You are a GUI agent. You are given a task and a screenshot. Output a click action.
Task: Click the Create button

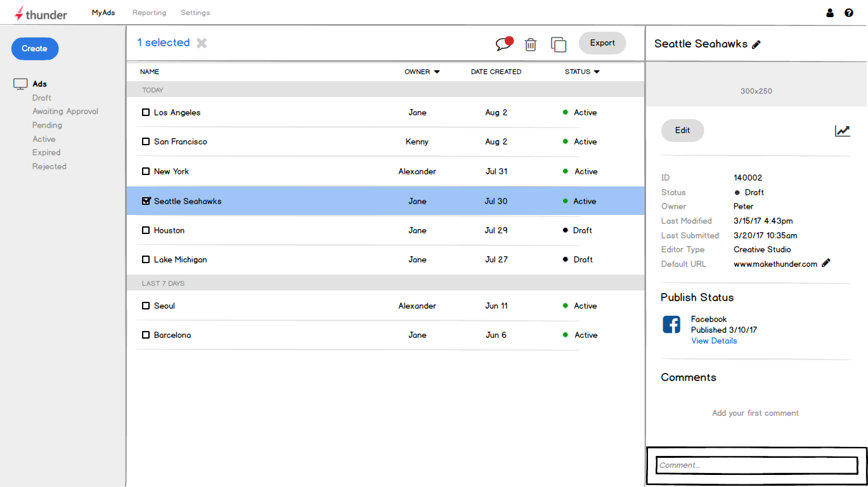[35, 49]
